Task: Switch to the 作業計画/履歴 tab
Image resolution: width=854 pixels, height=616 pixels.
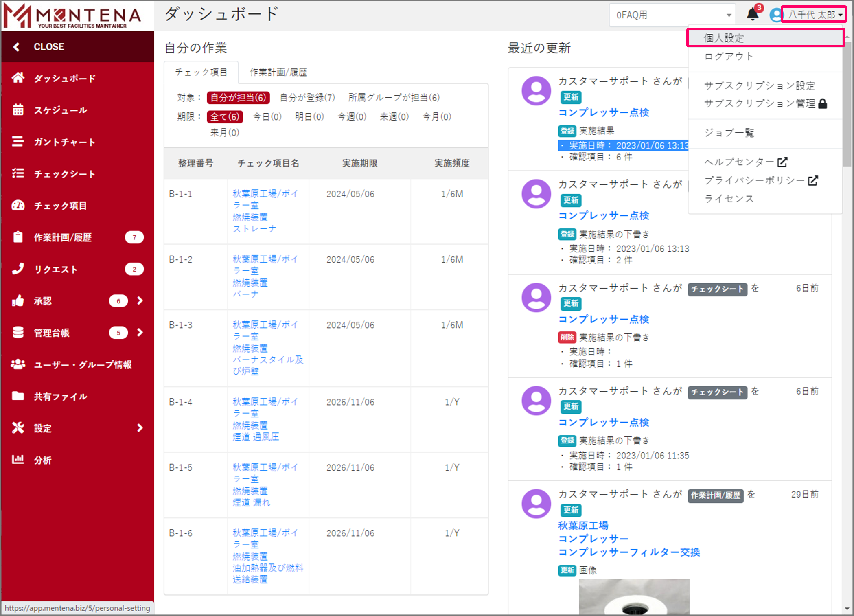Action: click(278, 72)
